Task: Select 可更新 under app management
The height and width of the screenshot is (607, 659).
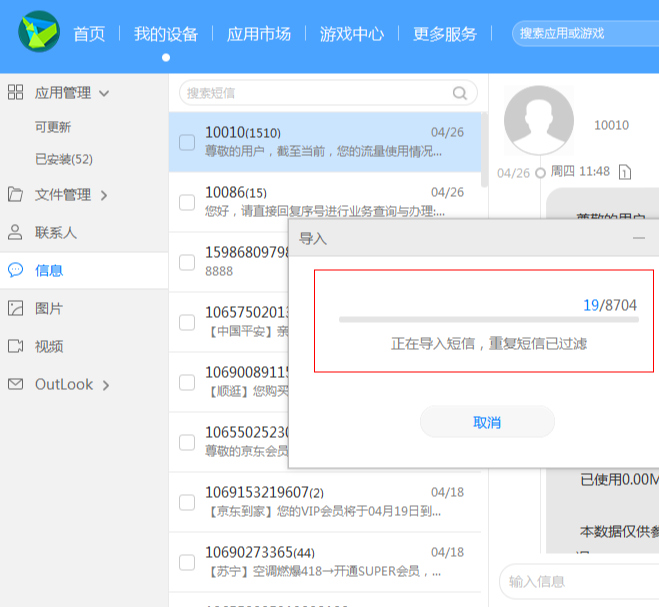Action: pyautogui.click(x=53, y=127)
